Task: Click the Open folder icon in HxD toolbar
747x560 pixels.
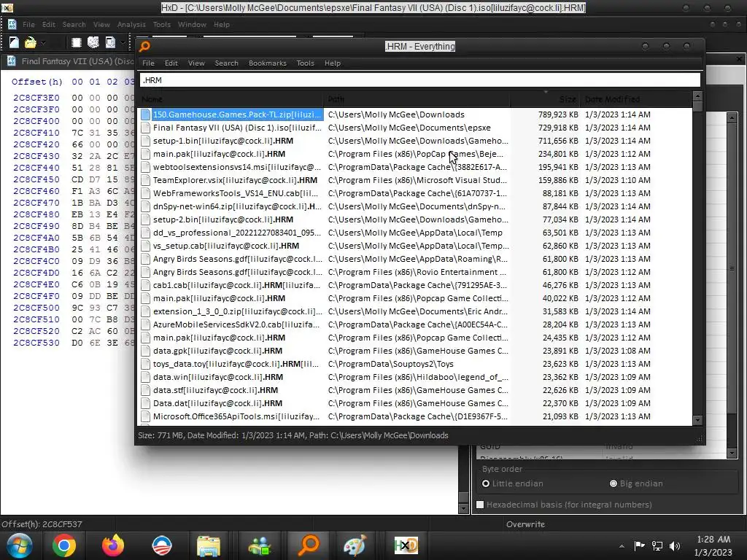Action: [31, 43]
